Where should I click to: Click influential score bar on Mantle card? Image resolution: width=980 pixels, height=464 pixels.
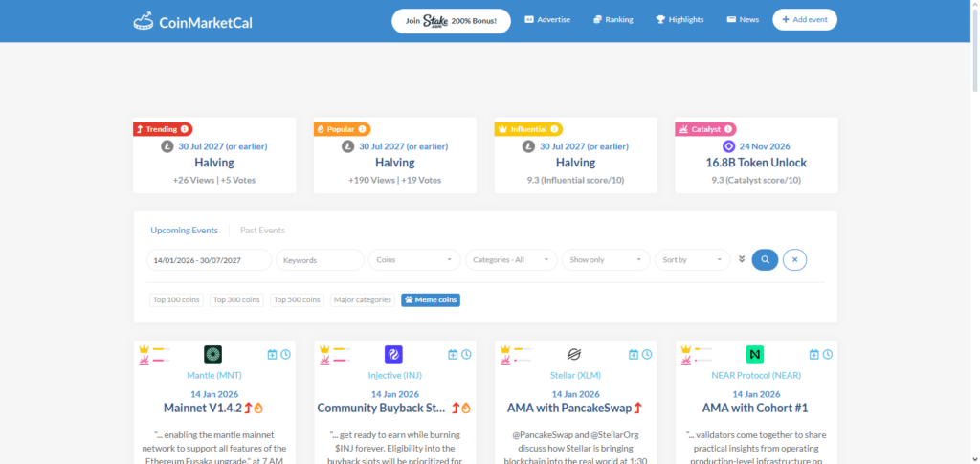click(x=161, y=349)
